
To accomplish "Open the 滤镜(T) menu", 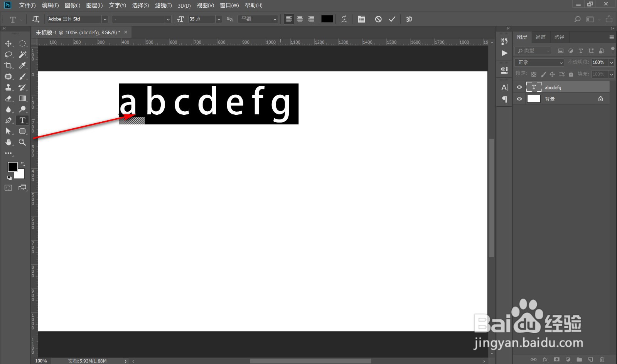I will (x=164, y=5).
